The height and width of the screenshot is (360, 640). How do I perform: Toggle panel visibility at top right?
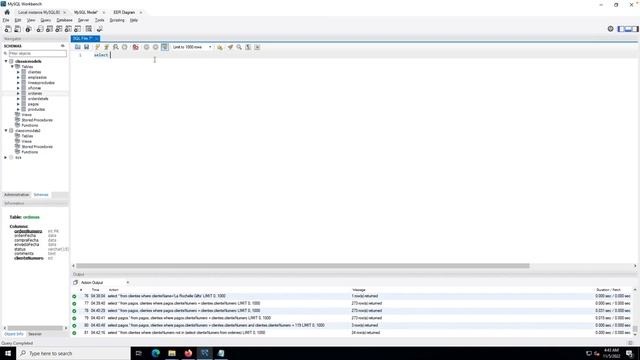(628, 29)
